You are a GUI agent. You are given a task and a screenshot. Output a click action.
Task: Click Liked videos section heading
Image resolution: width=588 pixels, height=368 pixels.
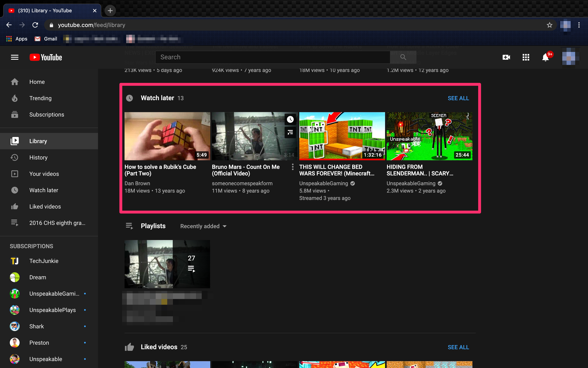[159, 347]
